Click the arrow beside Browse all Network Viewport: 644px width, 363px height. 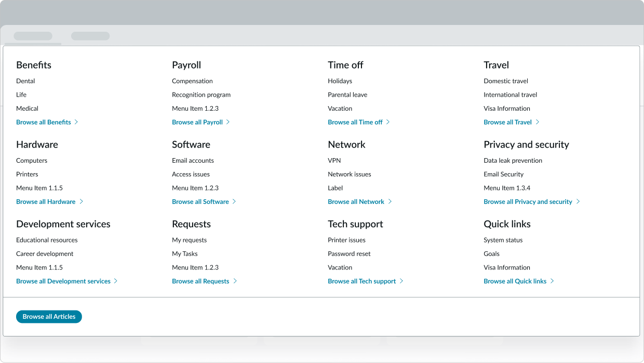tap(390, 202)
